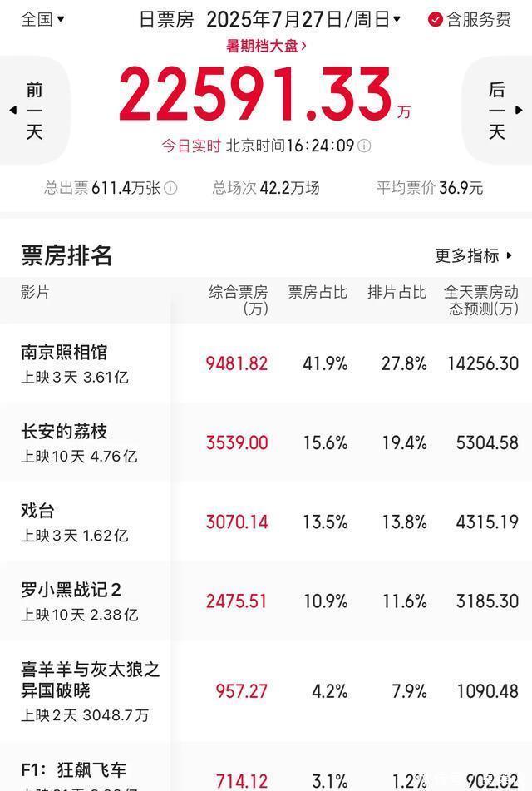Go to next day 后一天
The width and height of the screenshot is (532, 791).
tap(497, 111)
